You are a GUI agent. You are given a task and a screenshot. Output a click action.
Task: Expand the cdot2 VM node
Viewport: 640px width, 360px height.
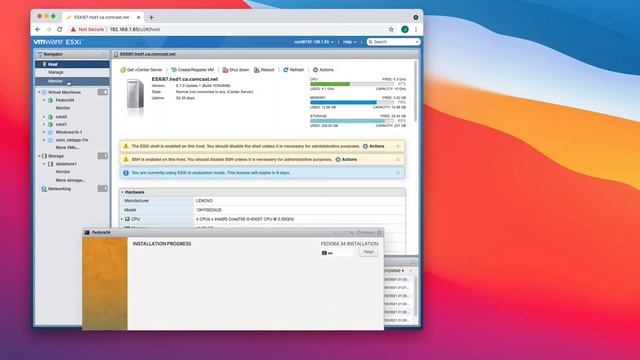coord(44,117)
